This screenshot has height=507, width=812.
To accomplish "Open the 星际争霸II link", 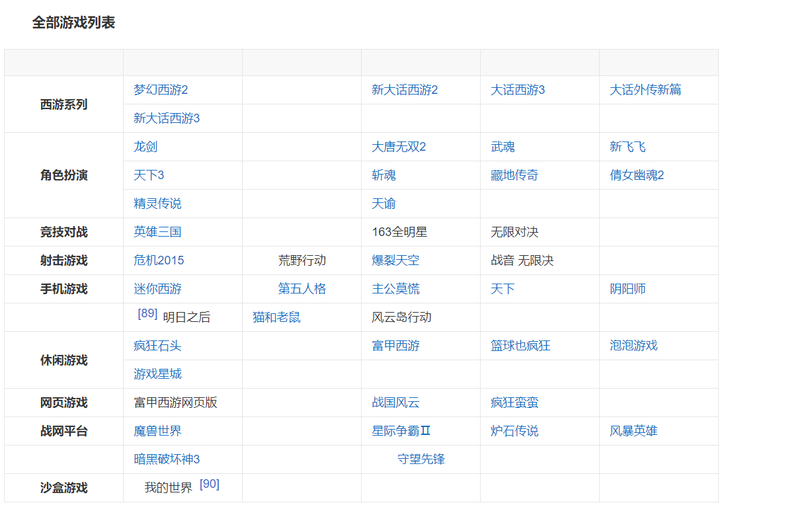I will (x=401, y=431).
